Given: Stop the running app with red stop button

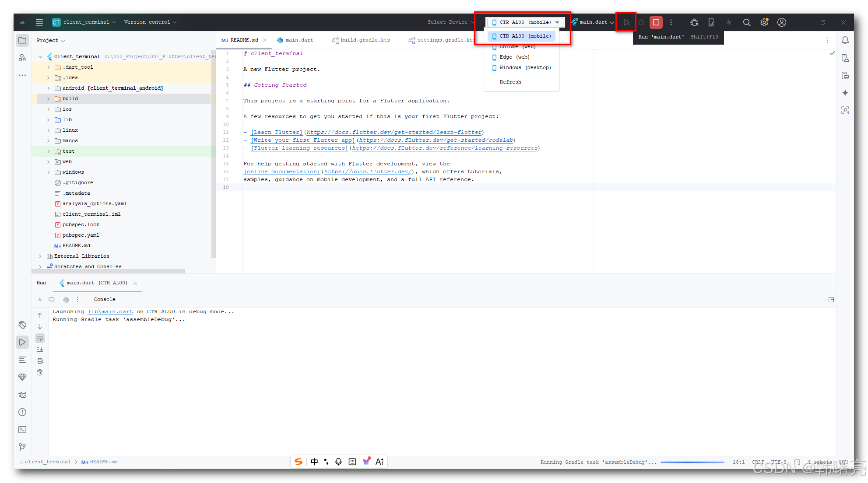Looking at the screenshot, I should point(656,22).
